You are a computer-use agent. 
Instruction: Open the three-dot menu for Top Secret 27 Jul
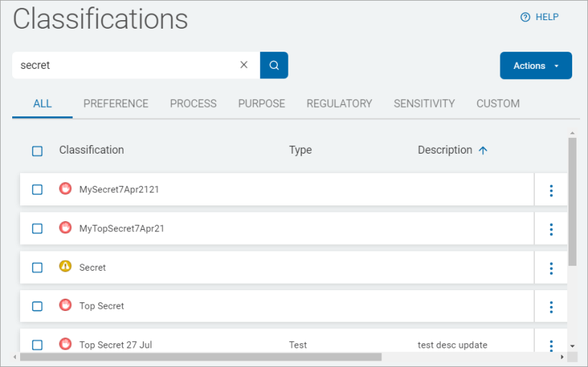pos(551,345)
